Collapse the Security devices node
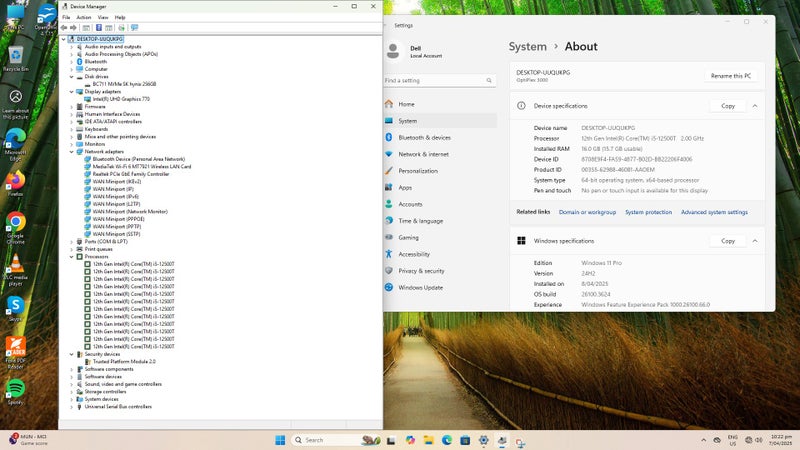Image resolution: width=800 pixels, height=450 pixels. tap(71, 354)
